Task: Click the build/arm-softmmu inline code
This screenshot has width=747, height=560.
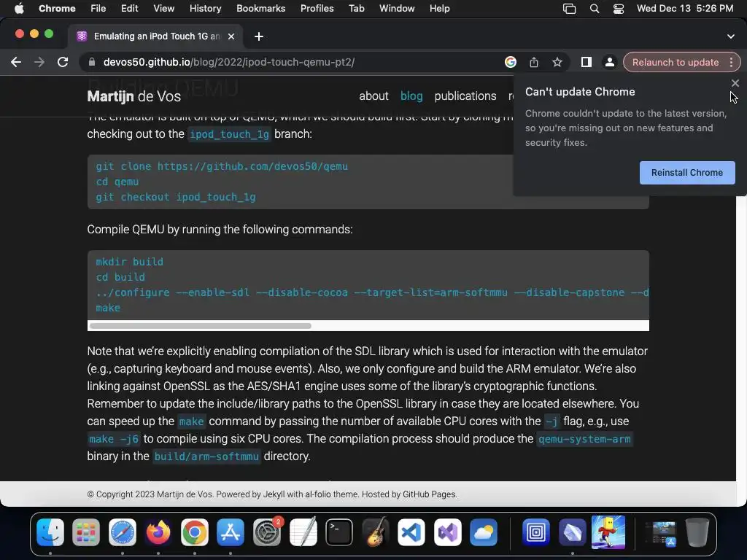Action: [x=206, y=456]
